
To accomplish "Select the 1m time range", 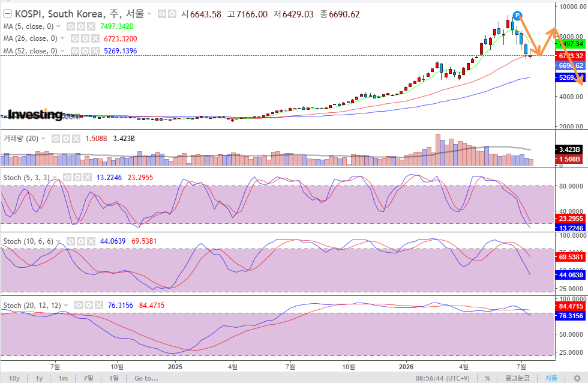I will tap(63, 378).
